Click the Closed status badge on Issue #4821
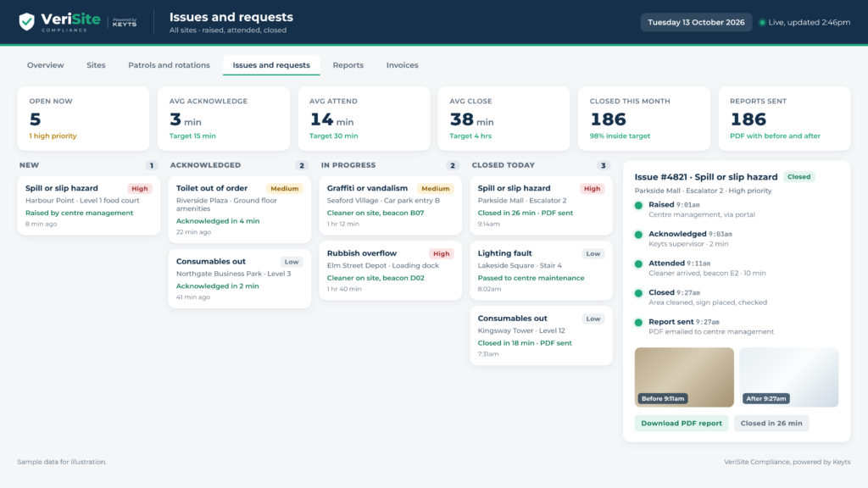The height and width of the screenshot is (488, 868). point(798,177)
